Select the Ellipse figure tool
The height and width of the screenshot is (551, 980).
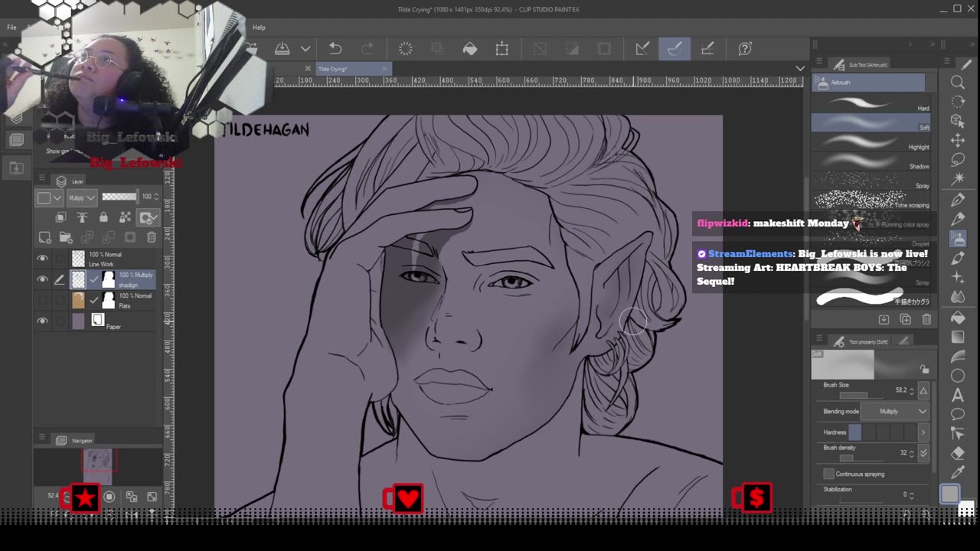(958, 376)
